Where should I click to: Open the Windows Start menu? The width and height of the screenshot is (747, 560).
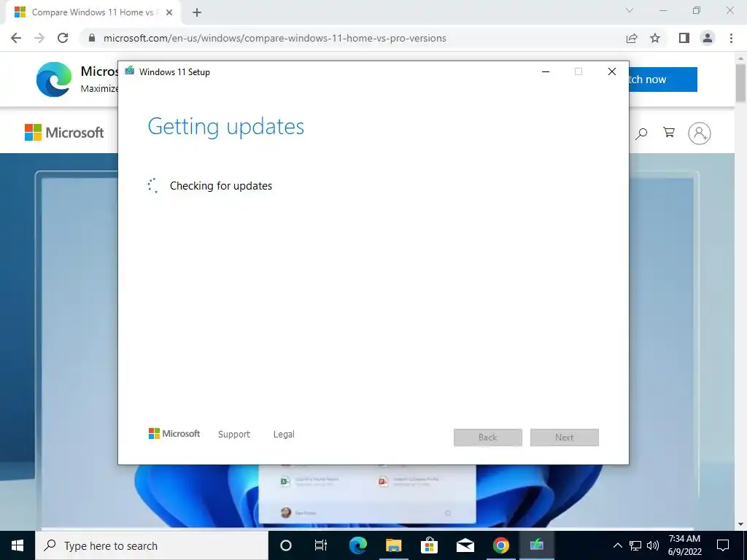tap(18, 545)
